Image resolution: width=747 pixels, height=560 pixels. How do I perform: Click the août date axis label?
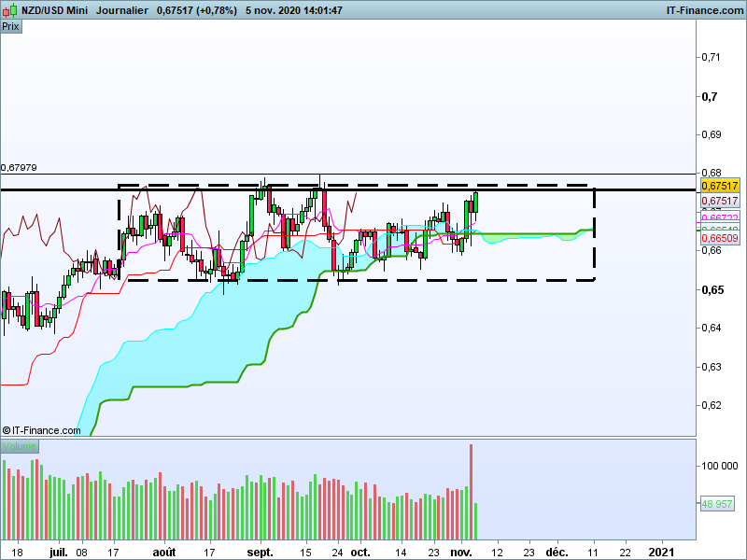point(164,553)
